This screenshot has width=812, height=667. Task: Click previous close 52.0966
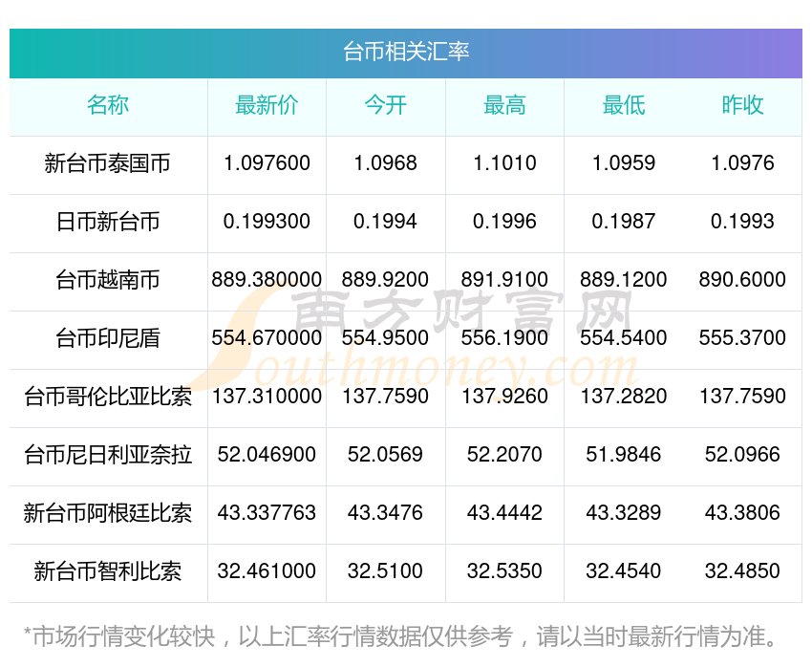click(x=742, y=455)
